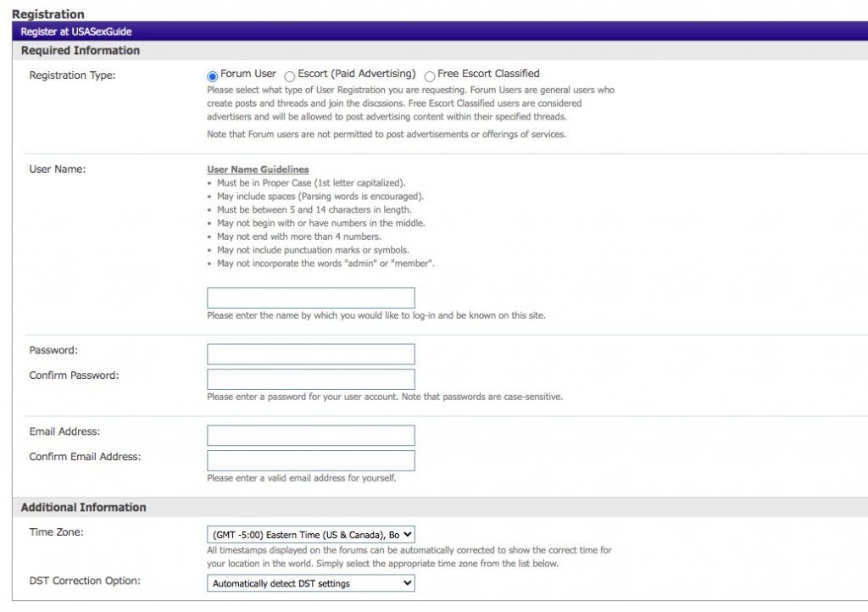Click 'May include spaces' guideline

pos(320,197)
